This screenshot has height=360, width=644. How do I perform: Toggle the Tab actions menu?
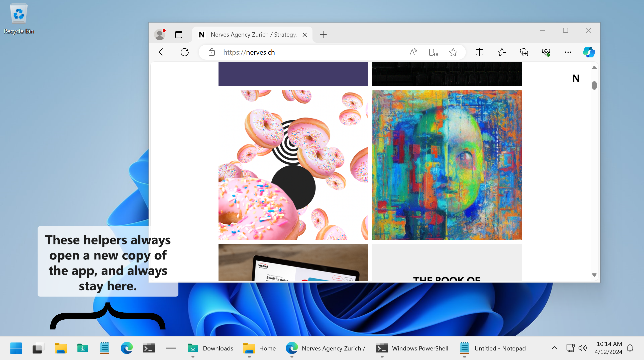pos(178,35)
